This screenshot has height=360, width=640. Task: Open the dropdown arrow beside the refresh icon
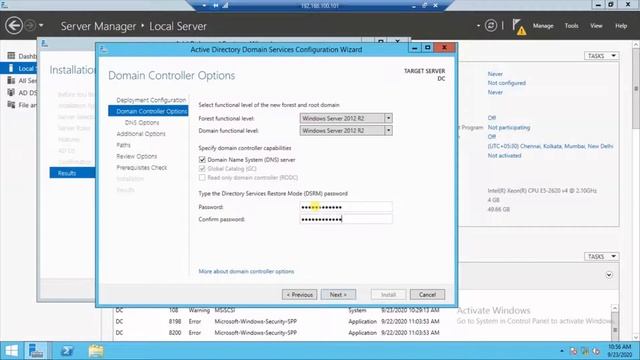click(x=478, y=26)
